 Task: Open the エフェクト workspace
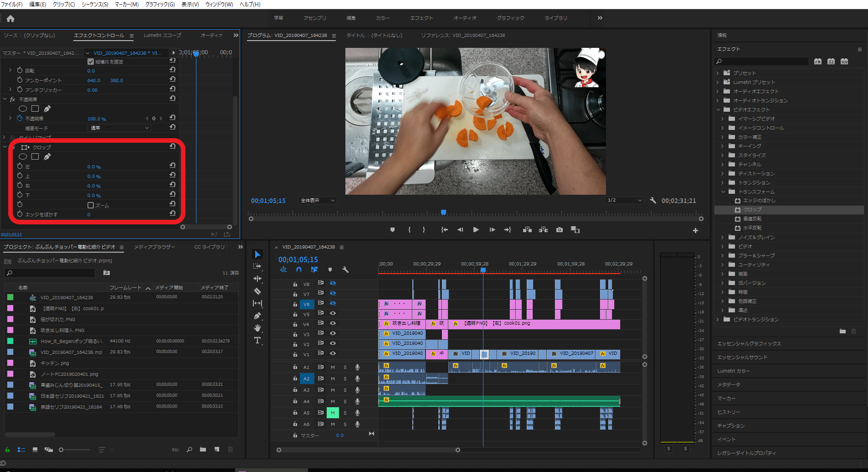(x=421, y=18)
